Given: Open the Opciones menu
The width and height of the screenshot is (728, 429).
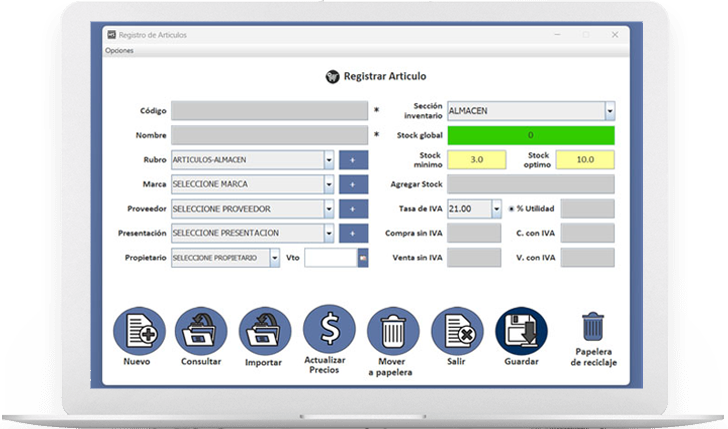Looking at the screenshot, I should [x=119, y=51].
